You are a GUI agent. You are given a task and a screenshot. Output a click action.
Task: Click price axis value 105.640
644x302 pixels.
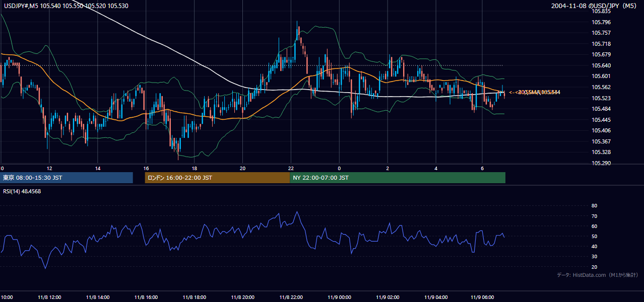pos(601,65)
